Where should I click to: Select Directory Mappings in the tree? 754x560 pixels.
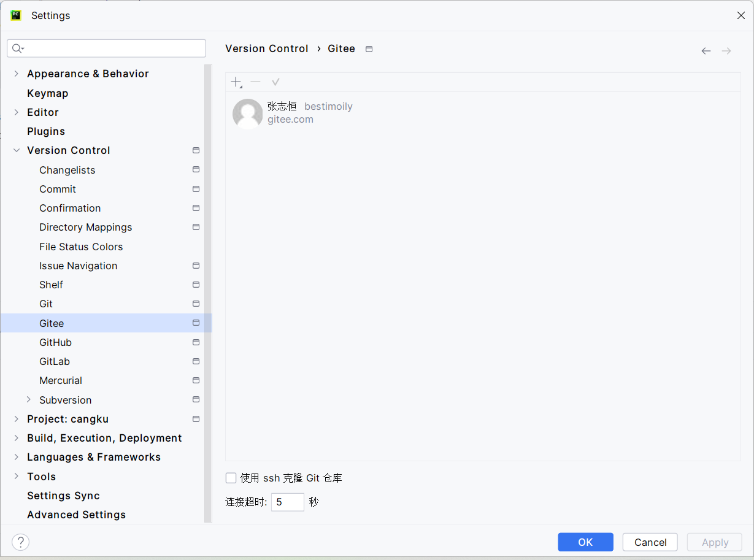[86, 227]
